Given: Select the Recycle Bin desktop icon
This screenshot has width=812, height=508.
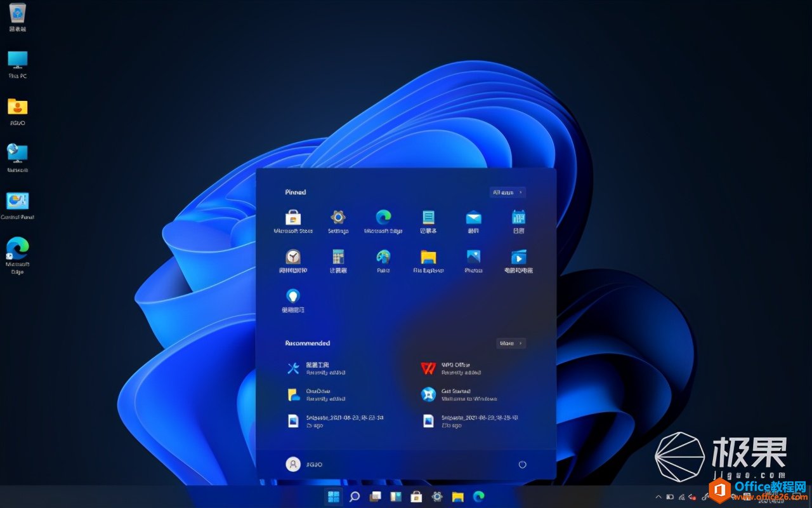Looking at the screenshot, I should pyautogui.click(x=18, y=17).
